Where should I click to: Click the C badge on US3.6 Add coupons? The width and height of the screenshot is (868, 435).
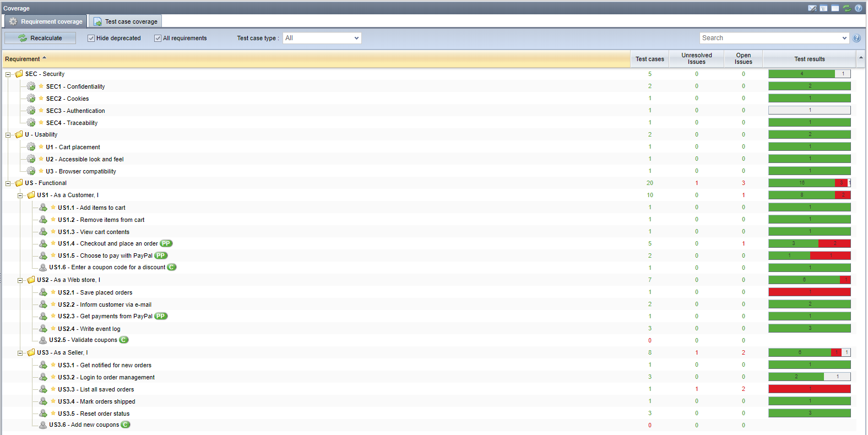click(x=126, y=425)
